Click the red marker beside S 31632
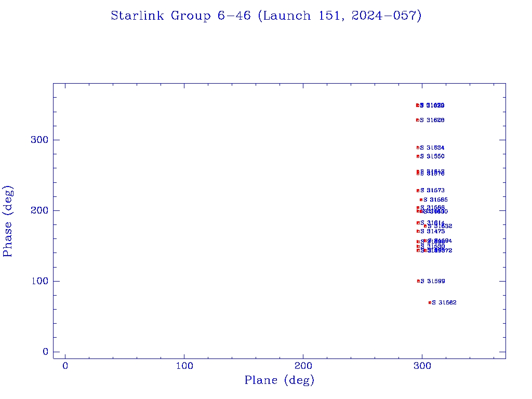 425,227
